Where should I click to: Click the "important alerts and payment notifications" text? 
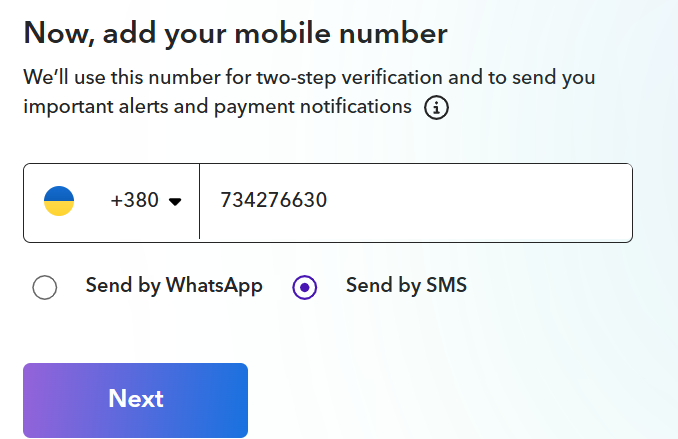coord(217,107)
